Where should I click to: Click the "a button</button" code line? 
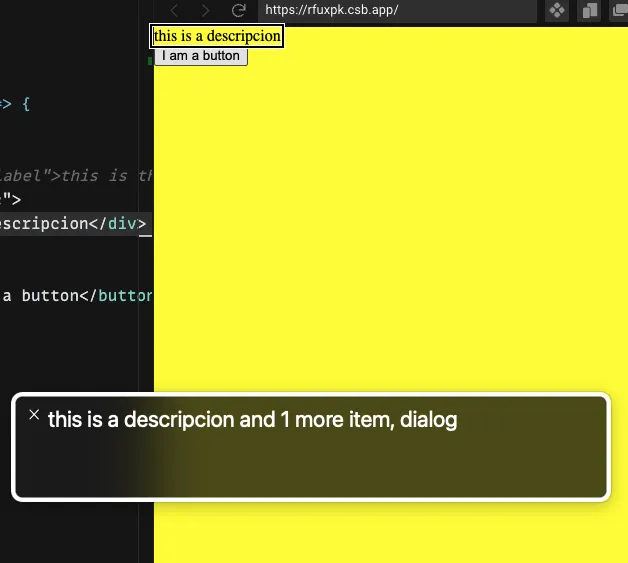(x=75, y=296)
